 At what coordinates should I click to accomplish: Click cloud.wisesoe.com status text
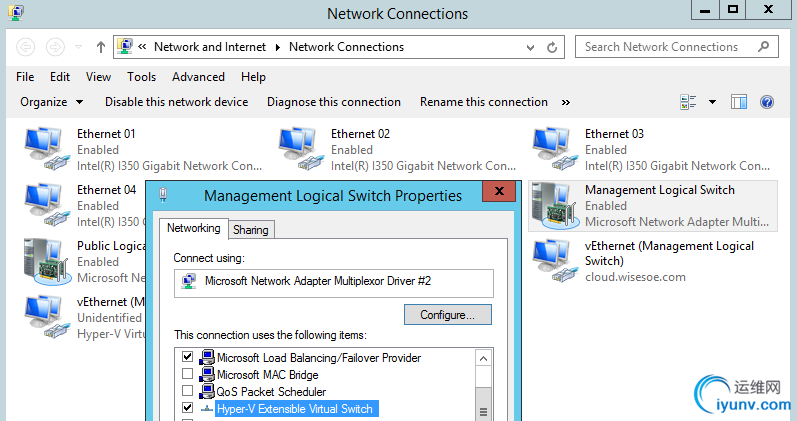(635, 277)
